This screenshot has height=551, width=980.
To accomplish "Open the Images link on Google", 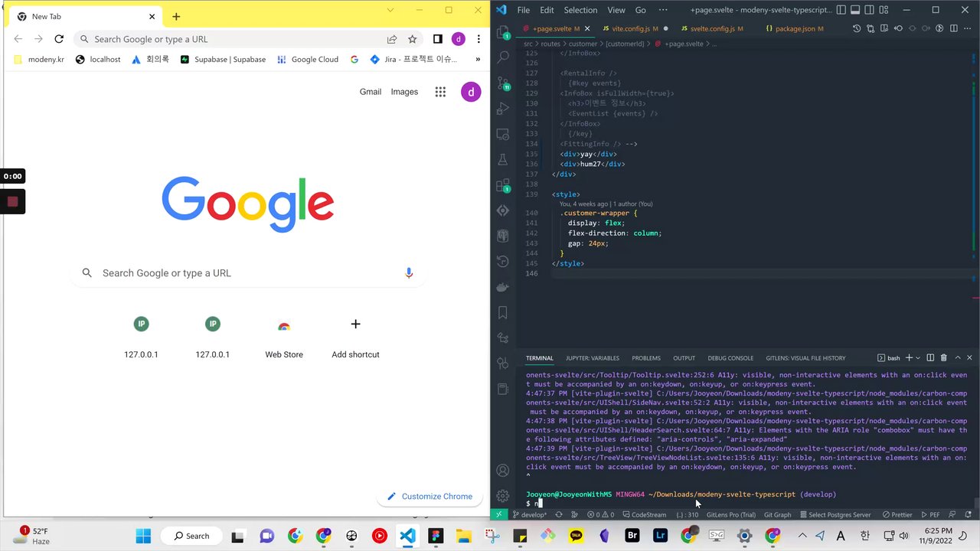I will (x=404, y=92).
